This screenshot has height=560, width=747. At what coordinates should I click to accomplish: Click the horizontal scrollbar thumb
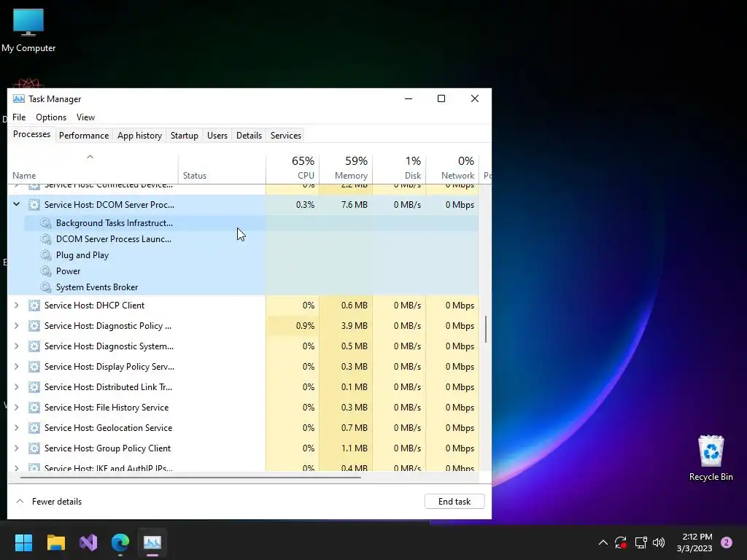pos(190,477)
